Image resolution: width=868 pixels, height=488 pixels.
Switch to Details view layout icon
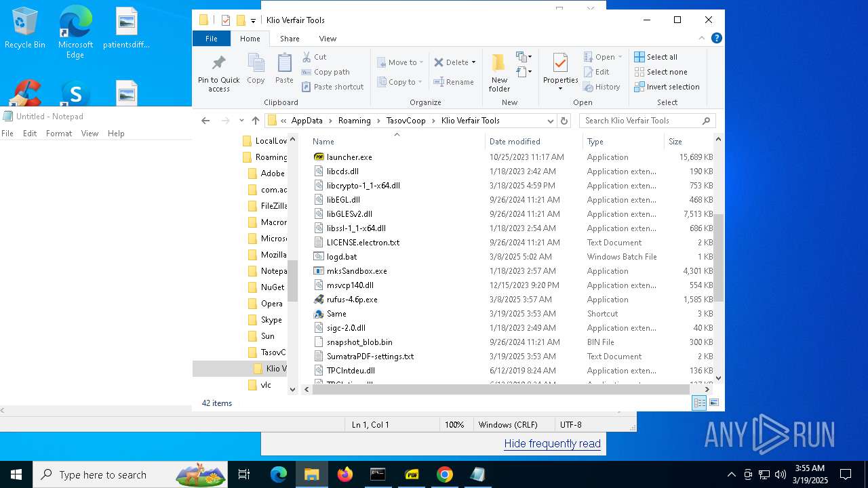pyautogui.click(x=699, y=403)
